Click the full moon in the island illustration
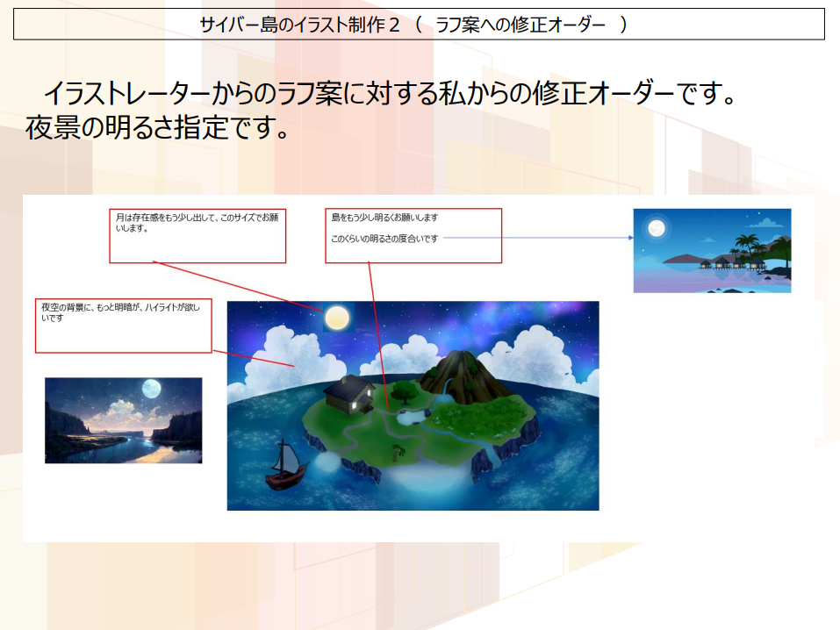 pyautogui.click(x=336, y=318)
